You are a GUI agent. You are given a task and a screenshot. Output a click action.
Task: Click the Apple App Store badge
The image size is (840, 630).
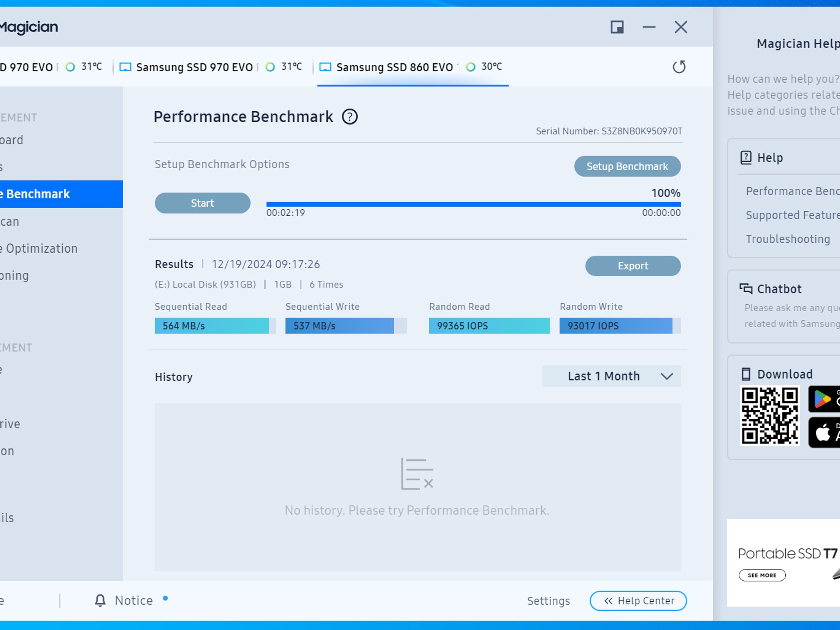coord(824,432)
